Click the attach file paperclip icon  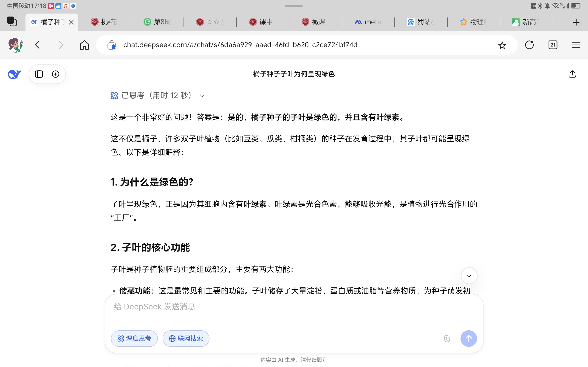[x=447, y=338]
